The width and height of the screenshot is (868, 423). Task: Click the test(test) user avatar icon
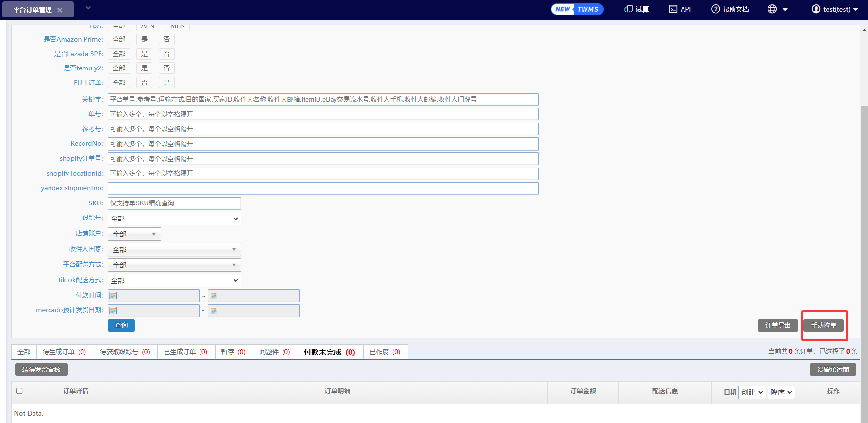coord(816,9)
